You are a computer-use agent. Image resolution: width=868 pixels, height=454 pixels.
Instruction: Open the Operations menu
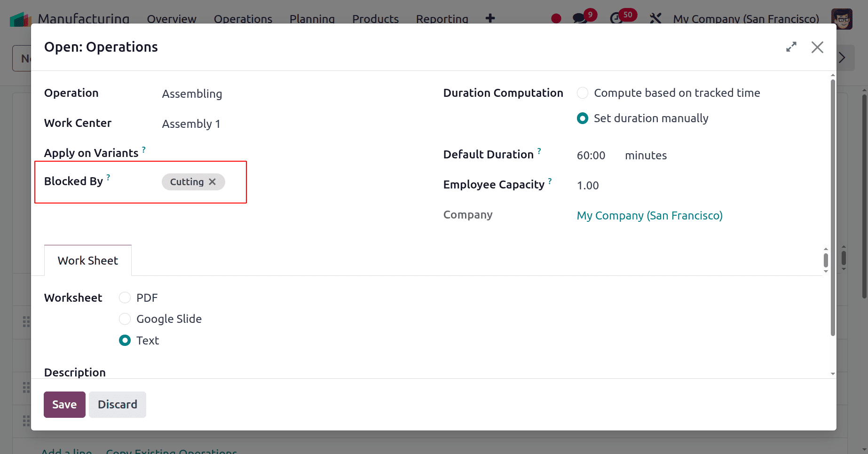click(243, 19)
